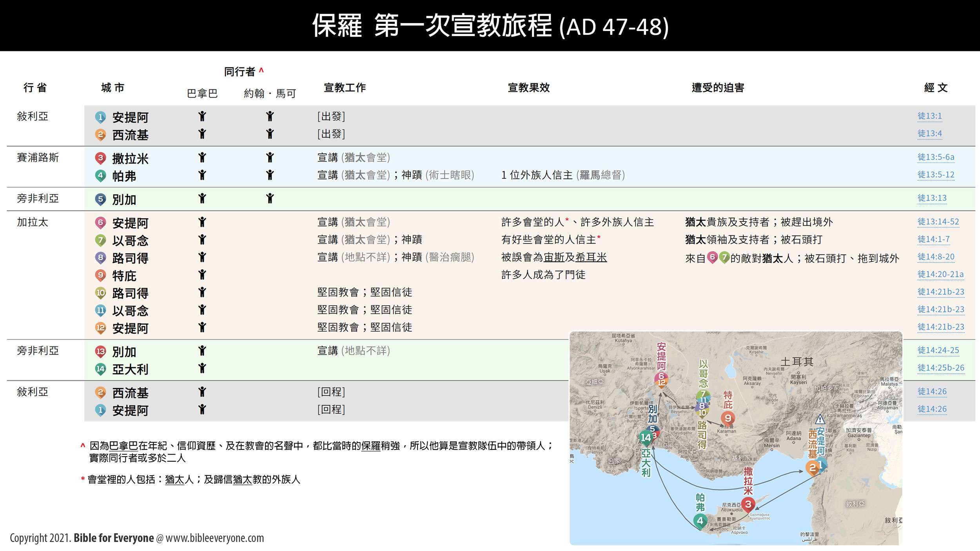Click the purple number 8 pin beside 路司得
The width and height of the screenshot is (980, 551).
pos(100,257)
